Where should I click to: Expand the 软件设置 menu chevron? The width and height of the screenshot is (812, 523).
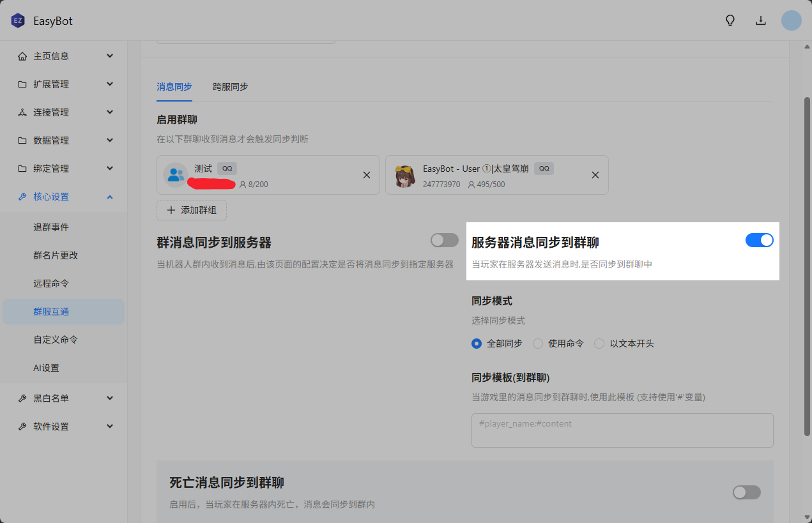point(110,427)
